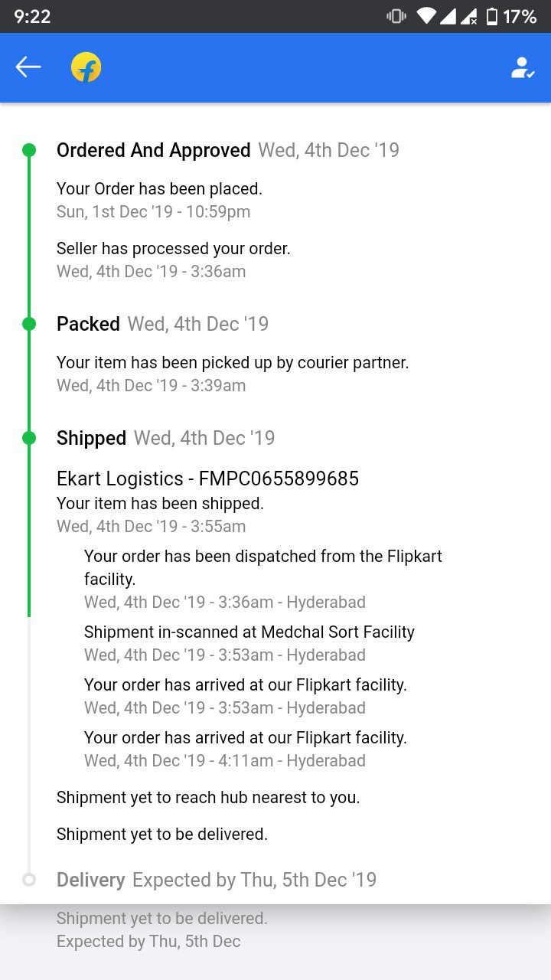Tap the battery status icon
The width and height of the screenshot is (551, 980).
pyautogui.click(x=492, y=16)
